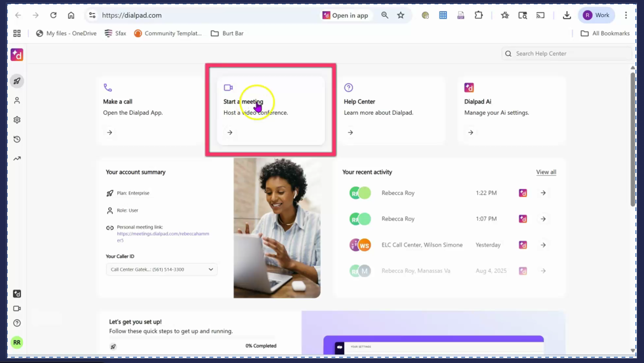Open the Your Caller ID dropdown
This screenshot has width=644, height=363.
coord(162,269)
